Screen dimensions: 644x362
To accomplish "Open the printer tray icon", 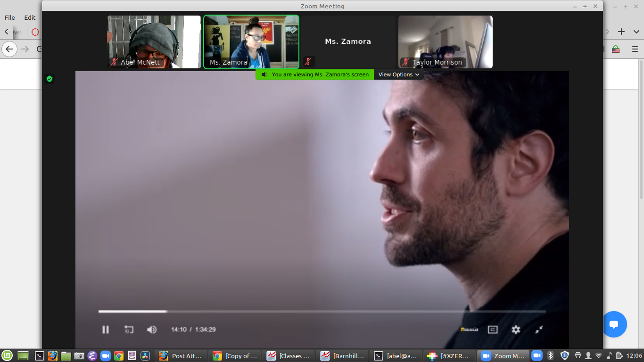I will tap(578, 356).
